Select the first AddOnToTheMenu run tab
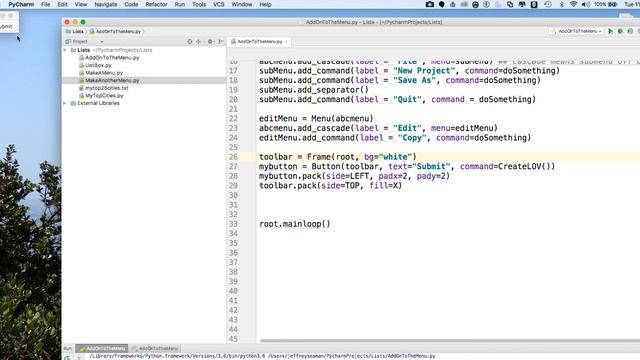This screenshot has width=640, height=360. click(102, 349)
